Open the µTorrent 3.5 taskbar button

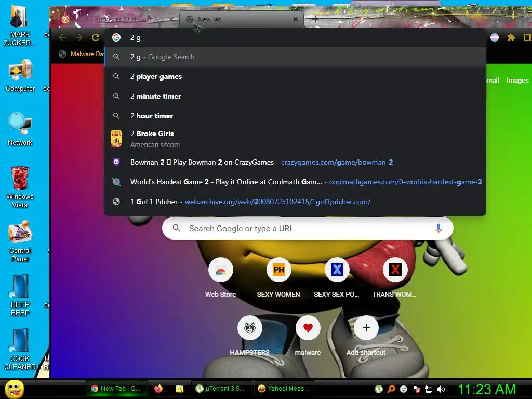tap(222, 389)
